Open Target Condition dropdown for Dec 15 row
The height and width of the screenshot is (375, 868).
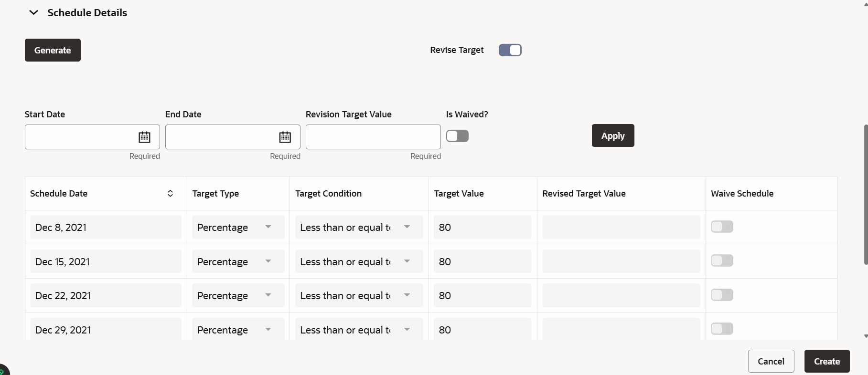pyautogui.click(x=407, y=261)
